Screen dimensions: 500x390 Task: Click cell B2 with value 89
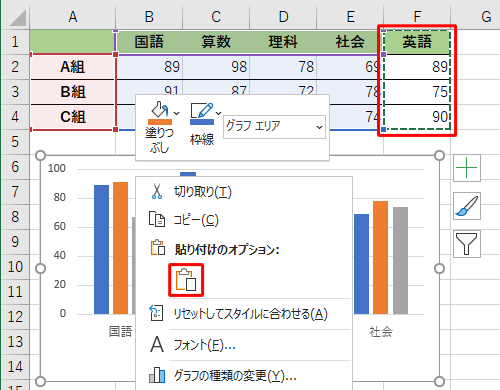tap(149, 67)
